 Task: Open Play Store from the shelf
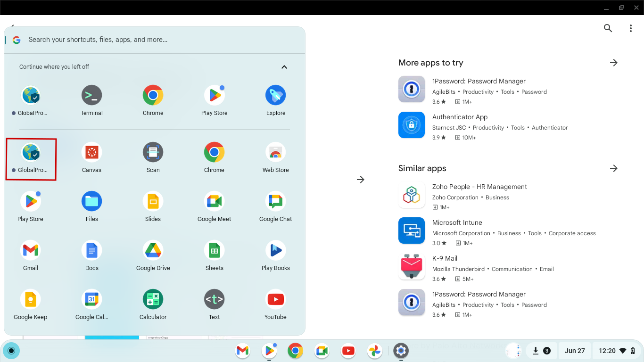coord(269,351)
